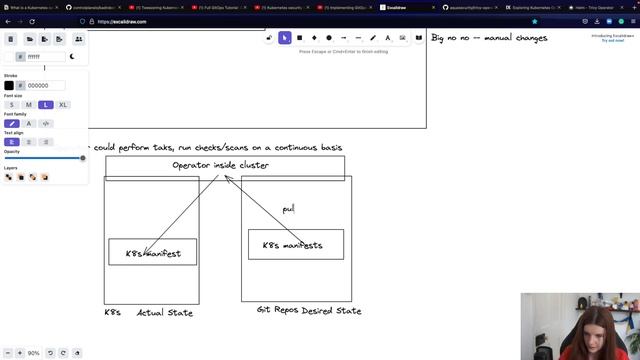Align text center

tap(29, 142)
